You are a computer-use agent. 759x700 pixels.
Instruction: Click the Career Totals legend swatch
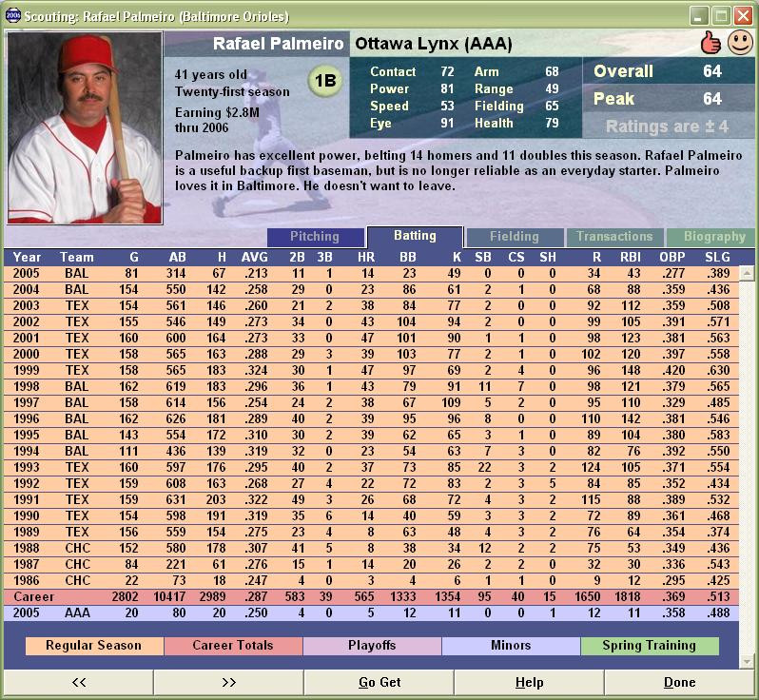[x=233, y=646]
